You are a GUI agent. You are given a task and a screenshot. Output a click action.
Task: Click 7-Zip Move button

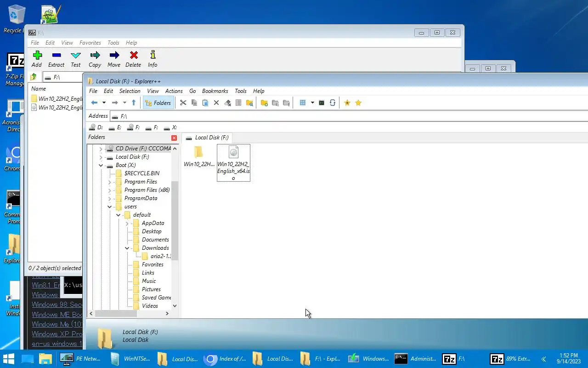(114, 59)
